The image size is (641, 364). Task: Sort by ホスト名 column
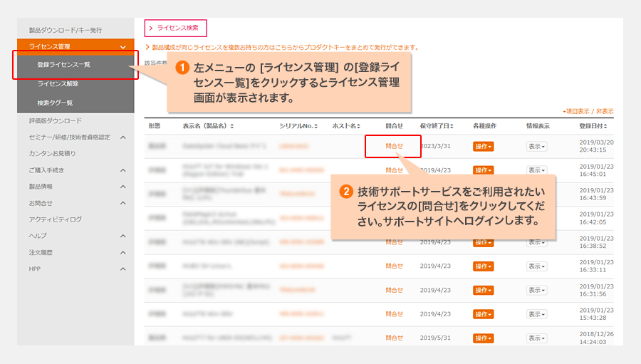(346, 126)
